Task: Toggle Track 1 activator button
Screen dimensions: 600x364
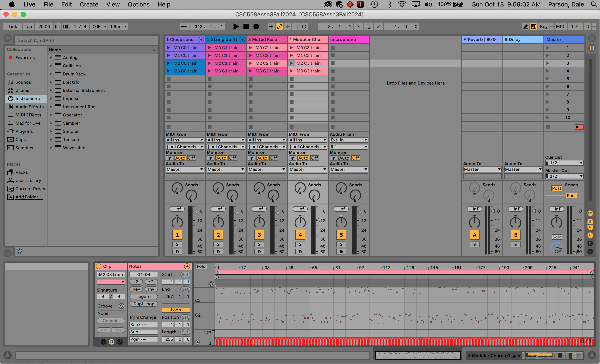Action: (177, 235)
